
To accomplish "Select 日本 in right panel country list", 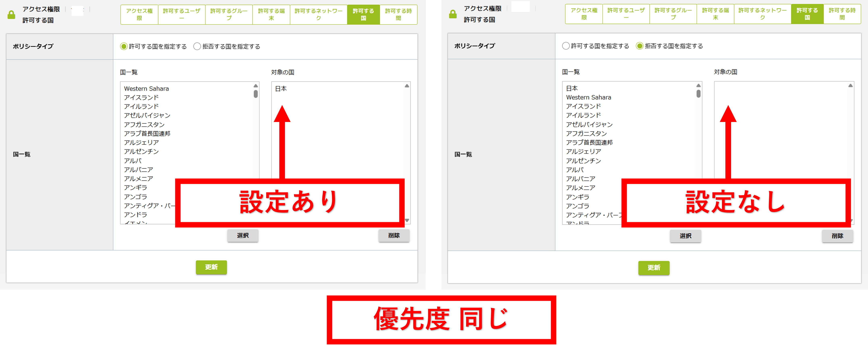I will pos(572,88).
